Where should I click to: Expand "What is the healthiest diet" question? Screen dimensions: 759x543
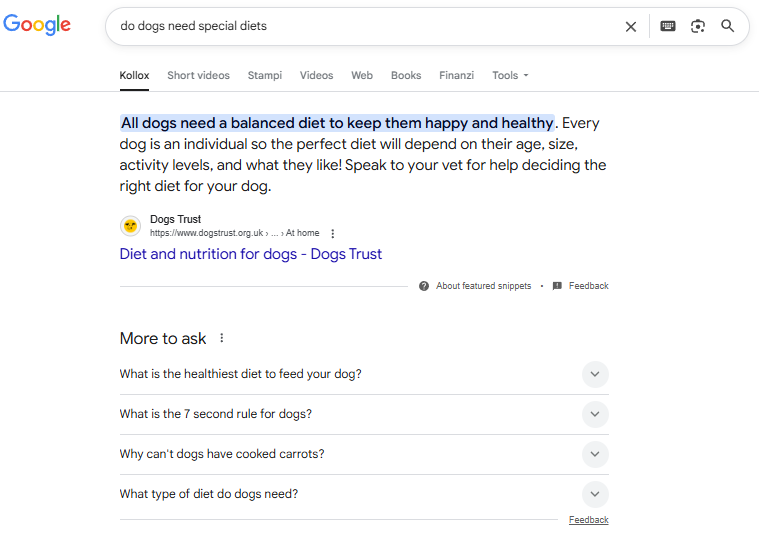[595, 375]
